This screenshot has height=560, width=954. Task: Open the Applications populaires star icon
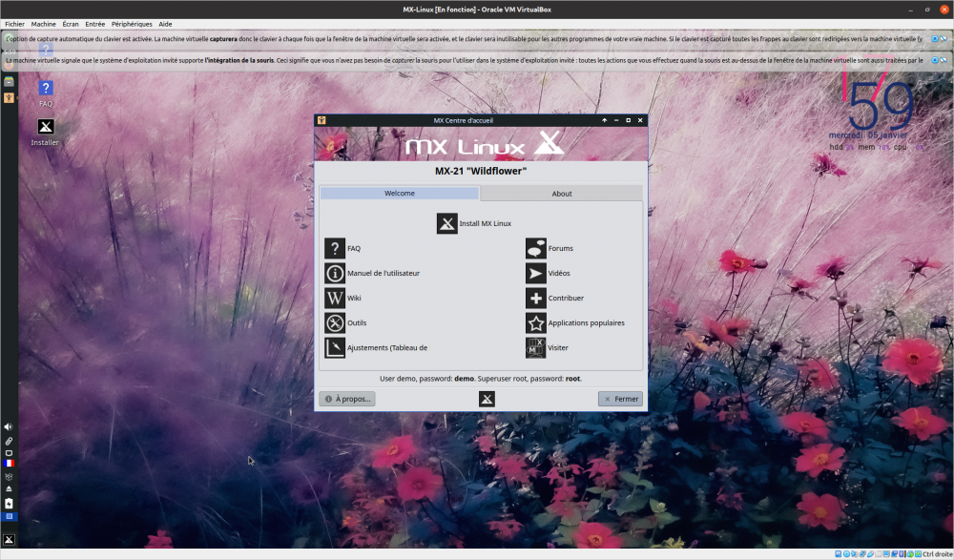[x=536, y=322]
